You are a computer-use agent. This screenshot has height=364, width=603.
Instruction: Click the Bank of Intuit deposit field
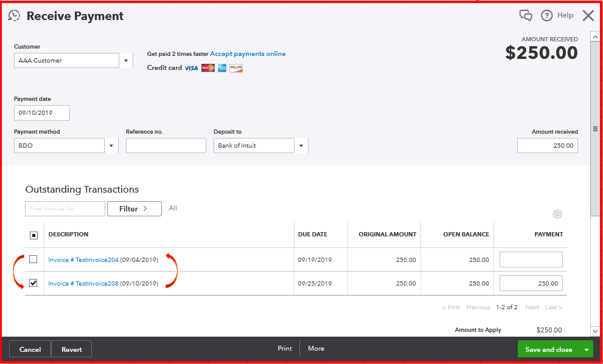254,146
